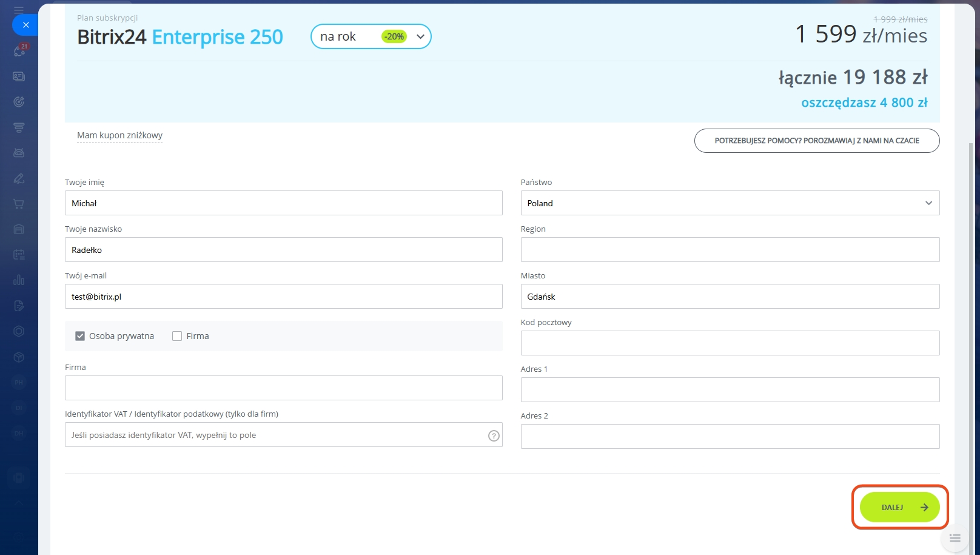This screenshot has width=980, height=555.
Task: Open the funnel icon in sidebar
Action: 19,127
